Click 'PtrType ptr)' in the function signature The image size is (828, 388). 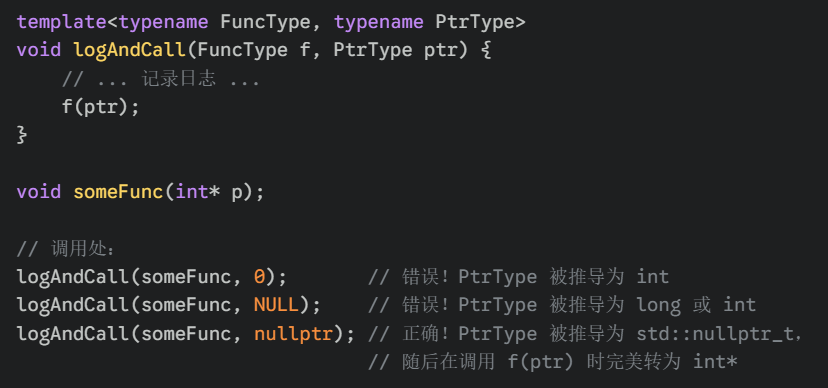tap(400, 51)
